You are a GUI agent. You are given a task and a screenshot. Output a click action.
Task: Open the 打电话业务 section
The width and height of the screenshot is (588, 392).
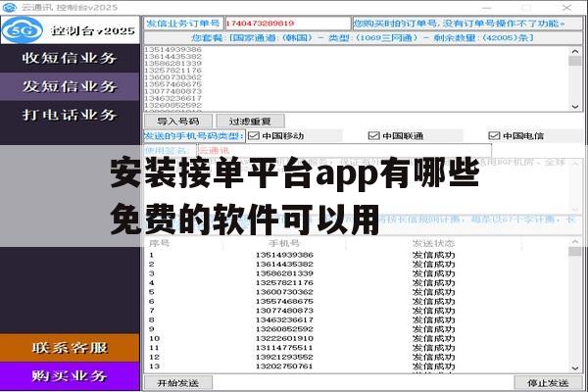click(70, 115)
